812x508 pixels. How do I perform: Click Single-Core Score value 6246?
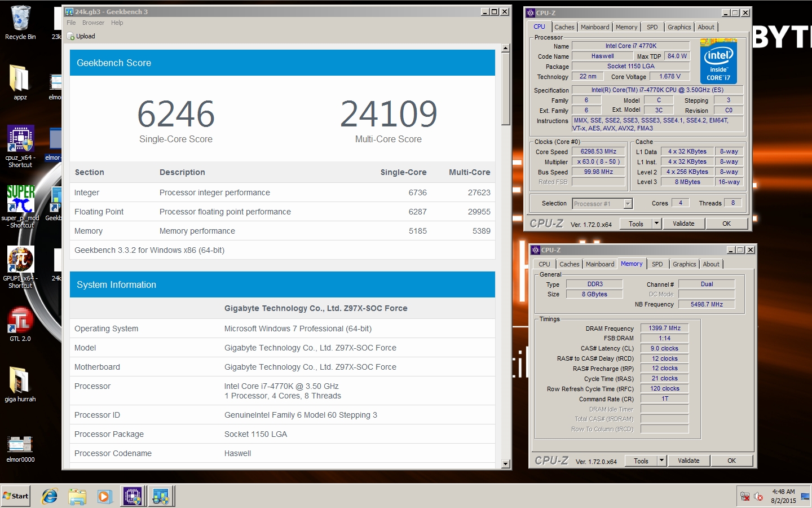(176, 114)
